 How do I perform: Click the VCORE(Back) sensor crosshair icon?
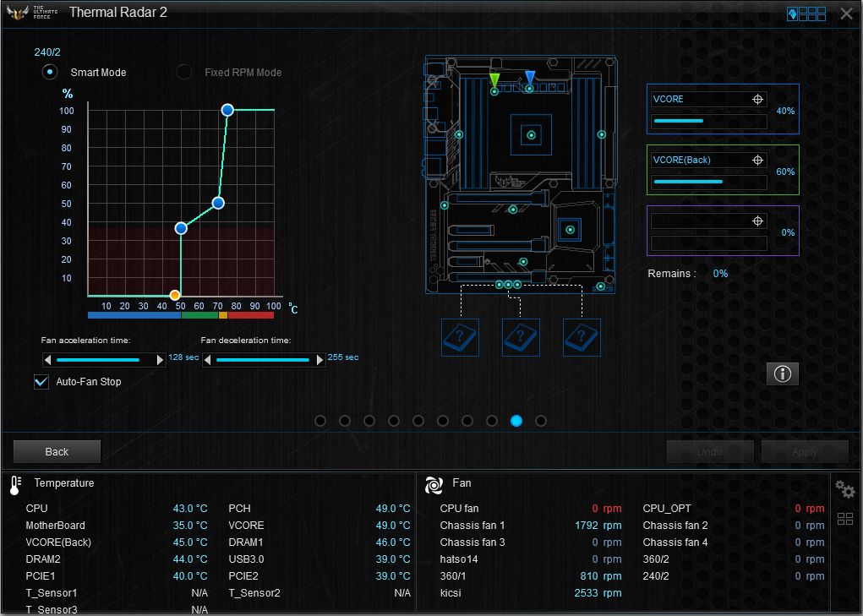pos(757,160)
